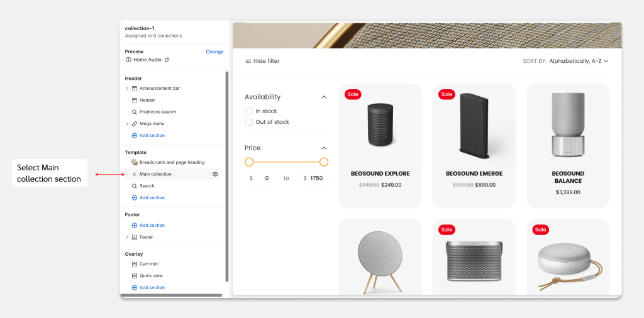Select the Search template section
This screenshot has width=644, height=318.
(x=147, y=186)
